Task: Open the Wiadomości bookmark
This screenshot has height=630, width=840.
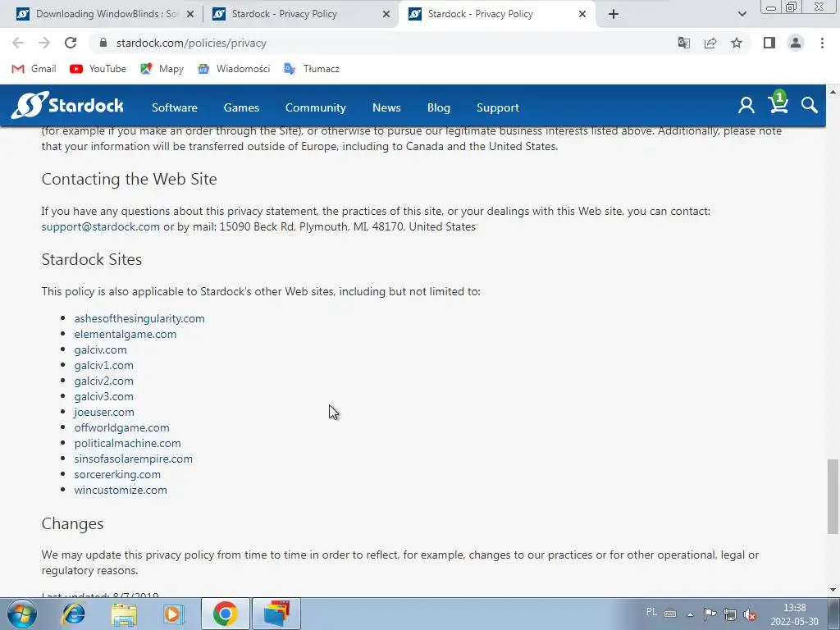Action: click(x=234, y=69)
